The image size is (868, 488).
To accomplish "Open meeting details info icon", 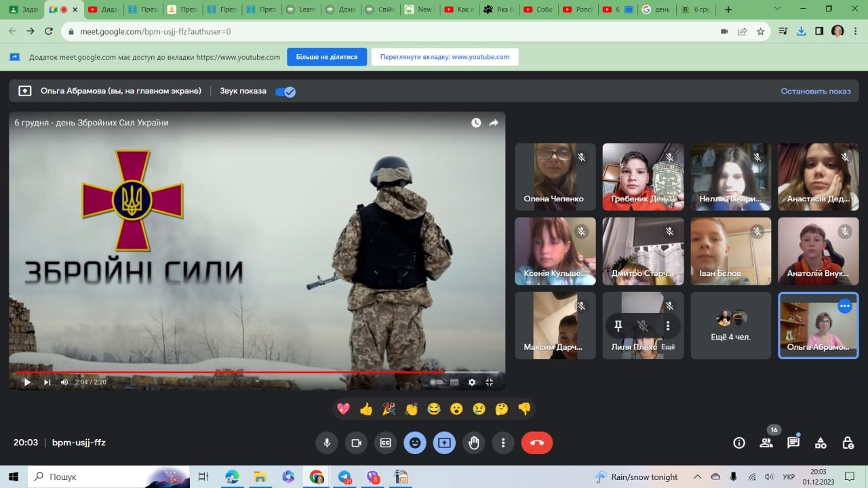I will (739, 443).
